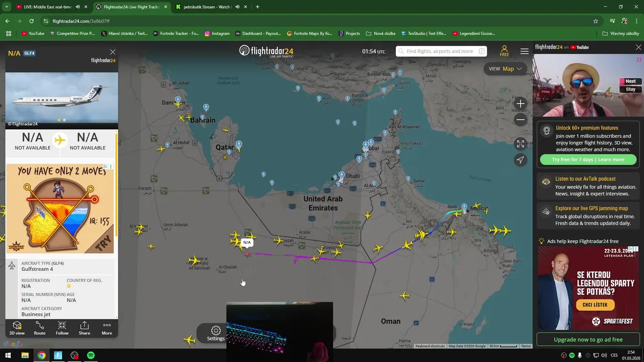Open the Fortnite Tracker bookmark
This screenshot has width=644, height=362.
(x=176, y=34)
